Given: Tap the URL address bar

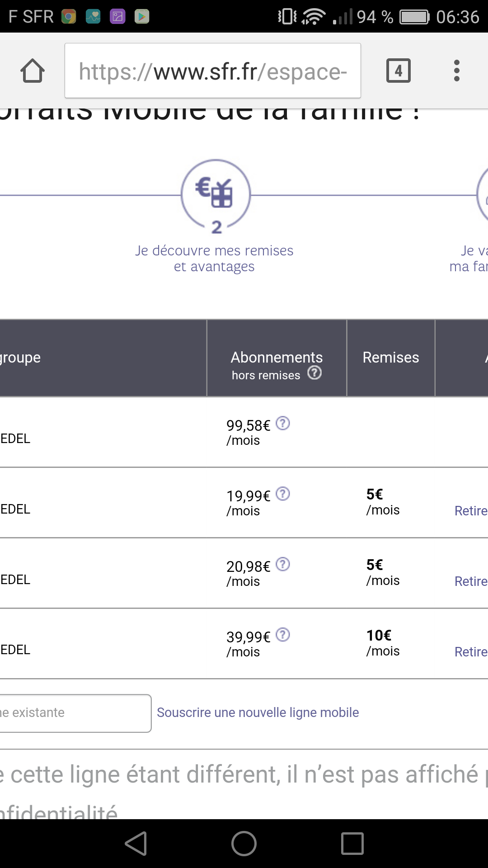Looking at the screenshot, I should tap(212, 71).
